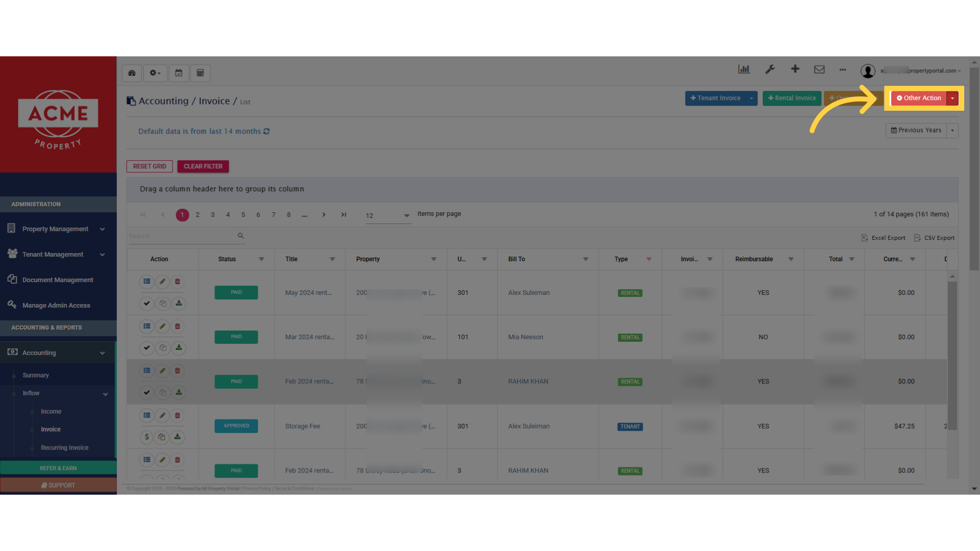Select the Calculator icon in the toolbar
Image resolution: width=980 pixels, height=551 pixels.
pyautogui.click(x=200, y=73)
